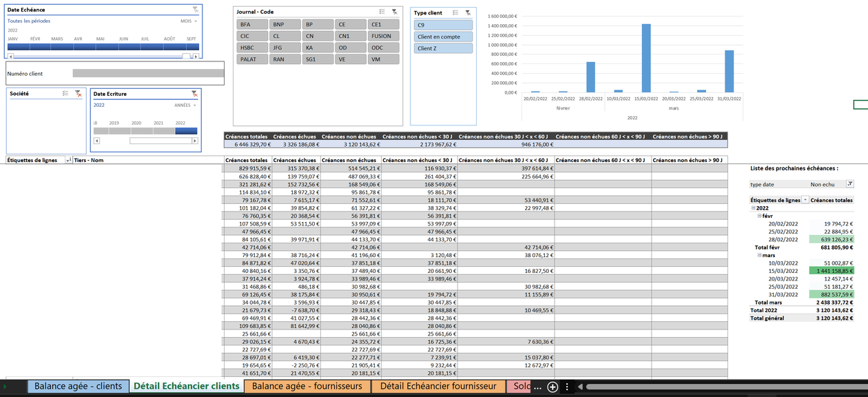Show more sheet tabs with ellipsis
This screenshot has width=868, height=397.
point(537,387)
